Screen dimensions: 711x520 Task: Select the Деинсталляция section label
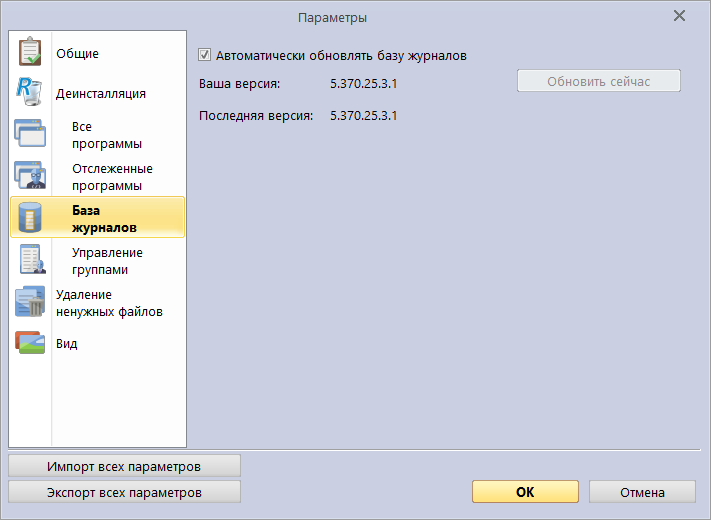coord(100,94)
